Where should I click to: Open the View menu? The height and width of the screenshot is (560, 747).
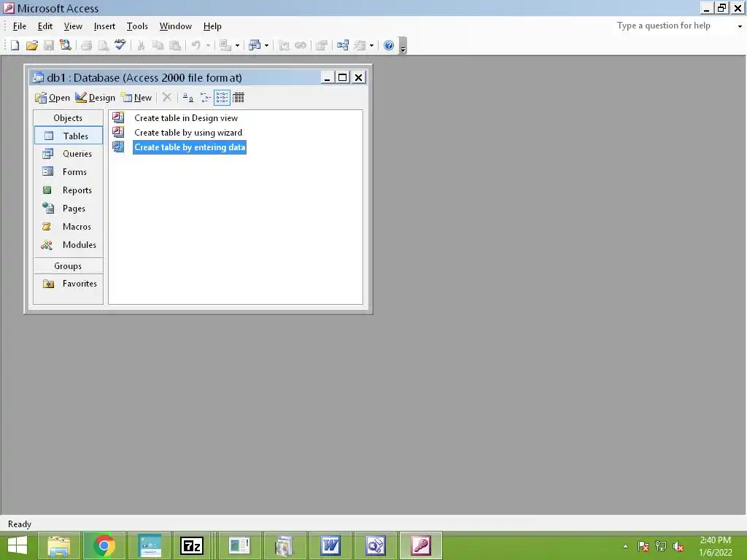pyautogui.click(x=73, y=26)
